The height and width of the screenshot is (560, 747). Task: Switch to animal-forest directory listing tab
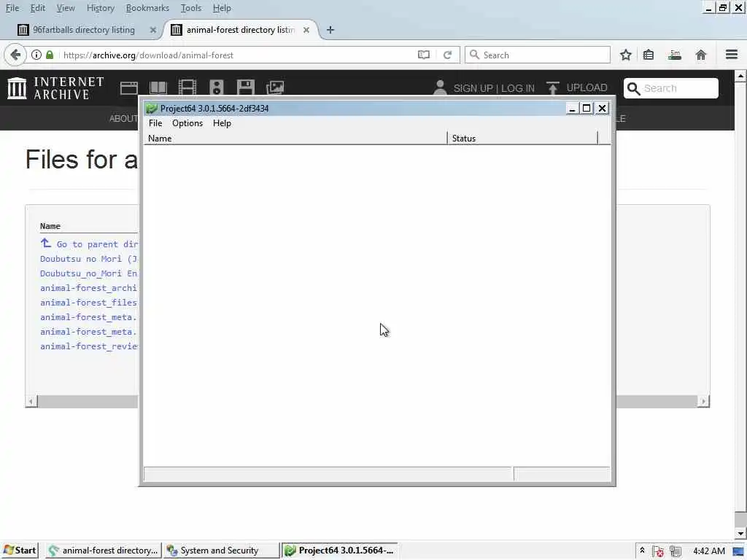(241, 30)
